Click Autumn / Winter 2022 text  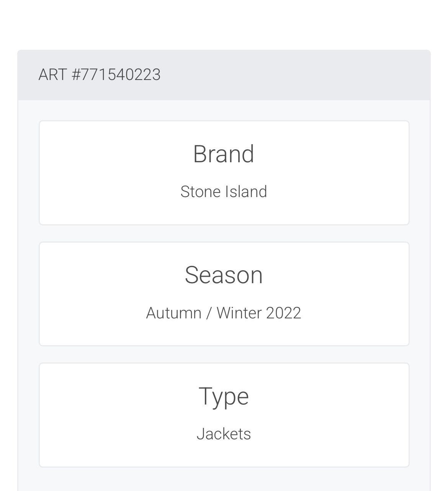(x=224, y=313)
